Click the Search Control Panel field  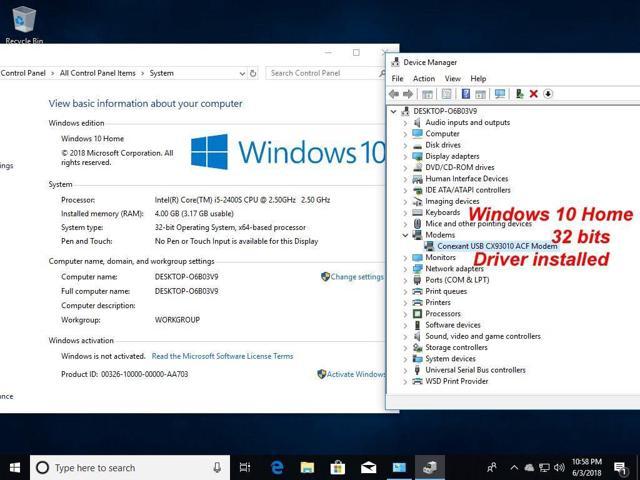tap(320, 73)
